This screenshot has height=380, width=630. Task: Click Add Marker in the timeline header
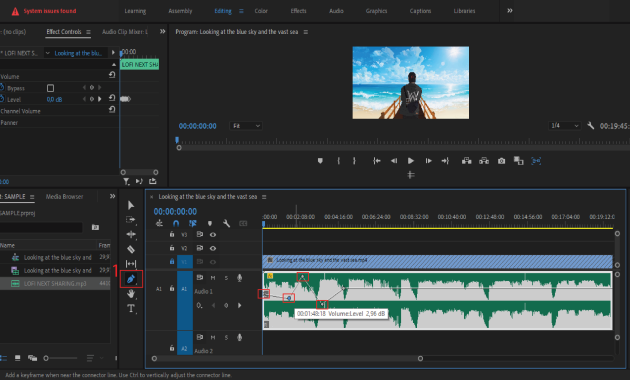[210, 223]
